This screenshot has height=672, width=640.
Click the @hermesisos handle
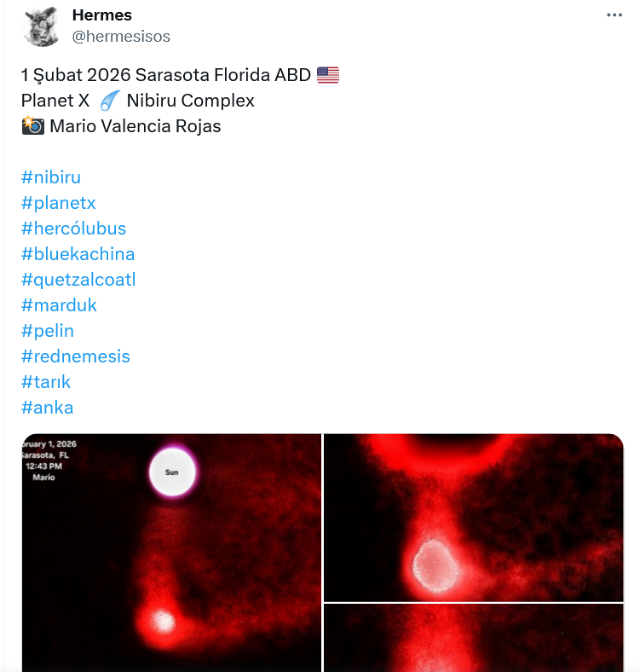click(x=121, y=36)
